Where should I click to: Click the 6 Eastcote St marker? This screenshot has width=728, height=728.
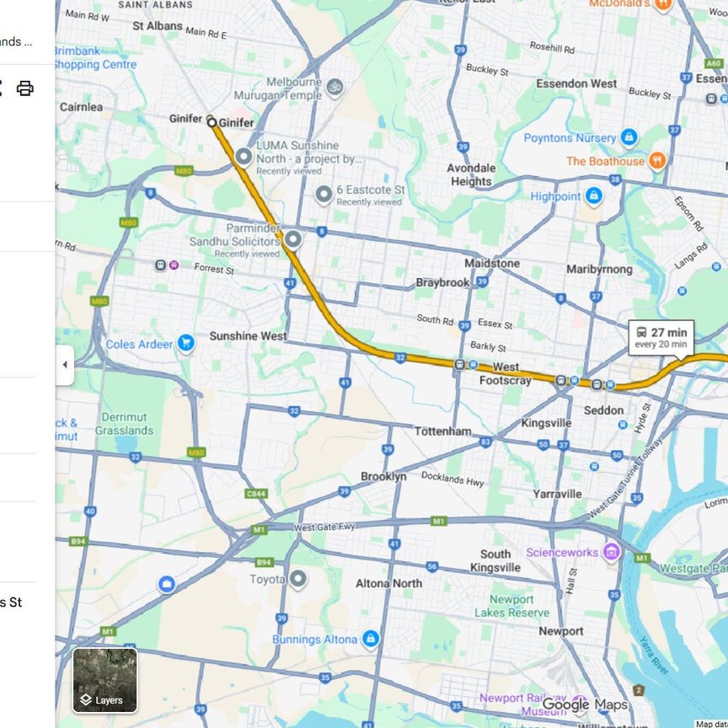324,194
